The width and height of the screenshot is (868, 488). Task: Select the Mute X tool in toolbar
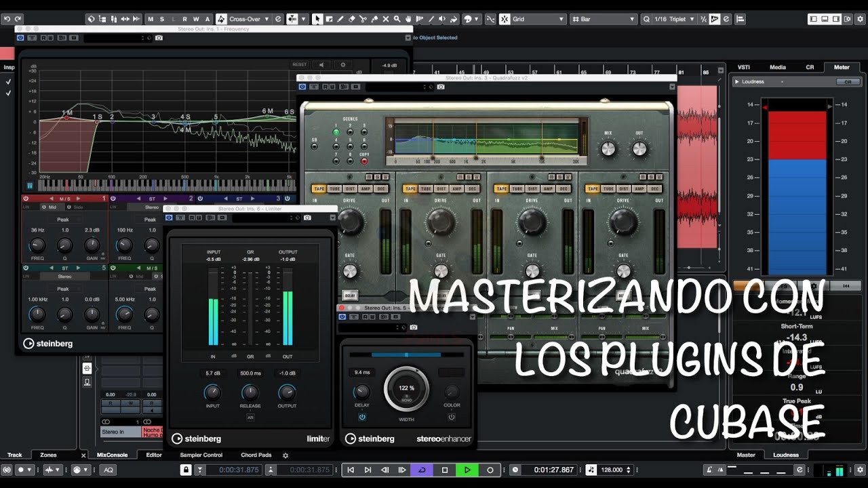tap(385, 19)
